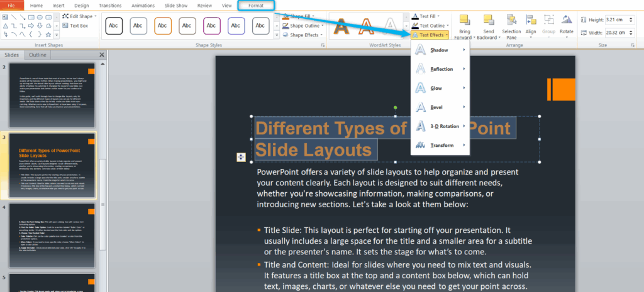Expand the Edit Shape dropdown
Screen dimensions: 644x292
pyautogui.click(x=79, y=16)
